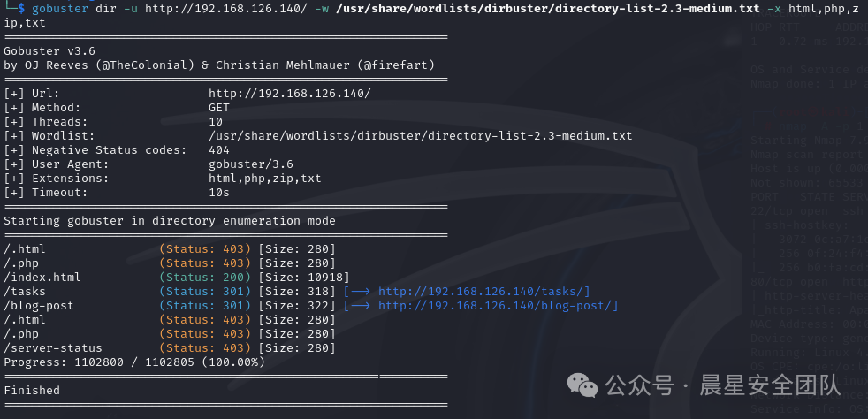868x419 pixels.
Task: Click the '/blog-post' result path
Action: pyautogui.click(x=39, y=306)
